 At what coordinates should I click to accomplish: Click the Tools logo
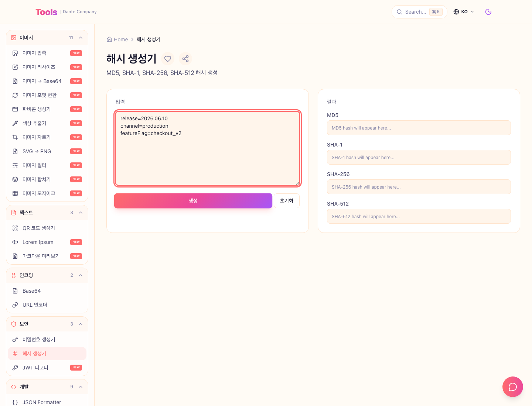pos(47,12)
